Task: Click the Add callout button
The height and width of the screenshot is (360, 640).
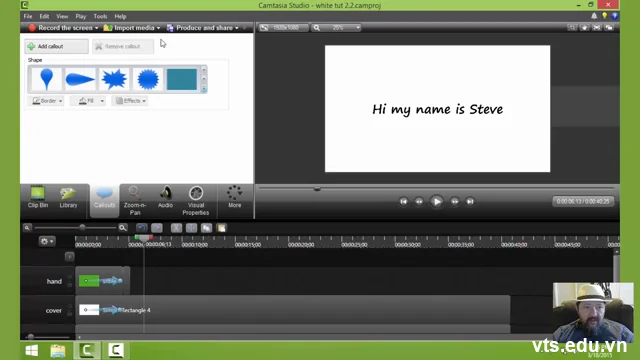Action: coord(56,46)
